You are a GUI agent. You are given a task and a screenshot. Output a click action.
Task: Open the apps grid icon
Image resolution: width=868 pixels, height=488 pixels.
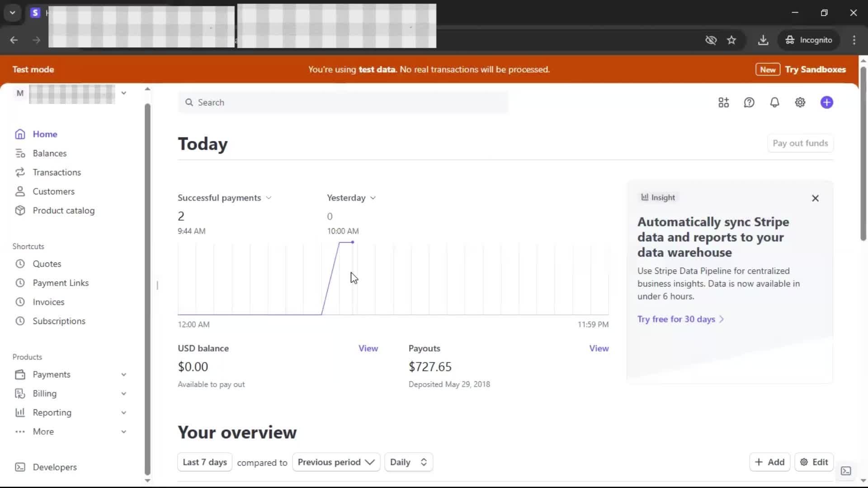(723, 103)
